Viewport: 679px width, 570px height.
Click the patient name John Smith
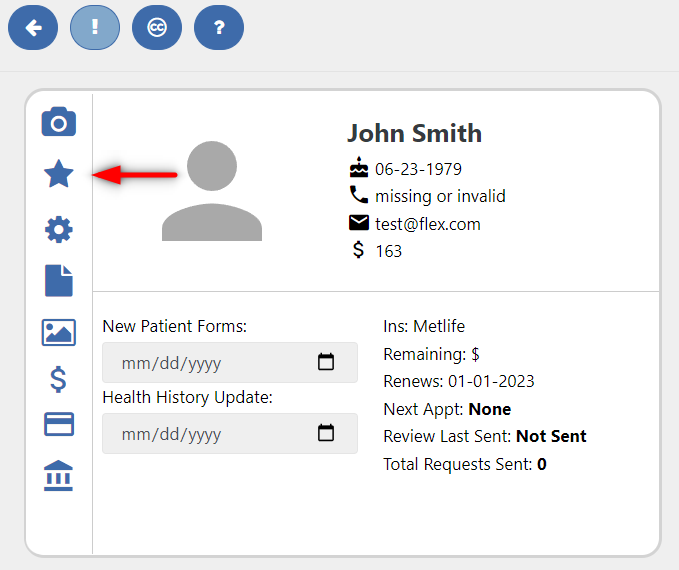(x=414, y=133)
